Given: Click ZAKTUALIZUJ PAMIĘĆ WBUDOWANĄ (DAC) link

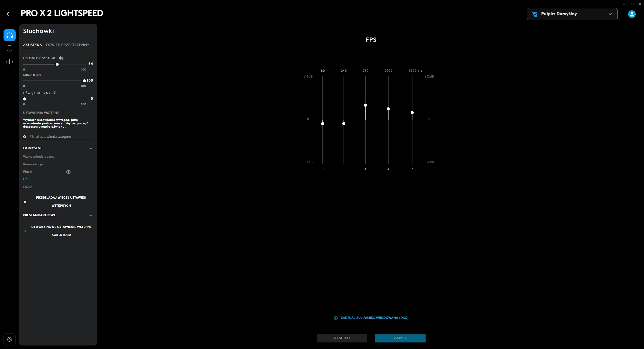Looking at the screenshot, I should (x=374, y=318).
